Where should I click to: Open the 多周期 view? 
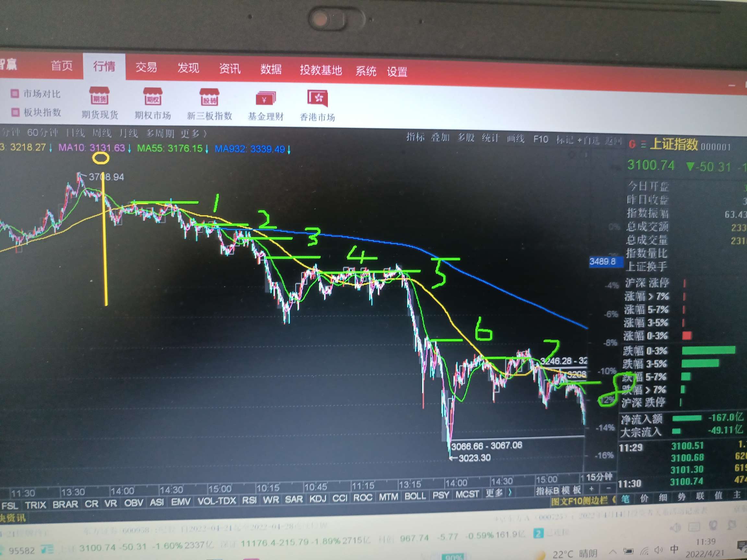click(x=160, y=134)
